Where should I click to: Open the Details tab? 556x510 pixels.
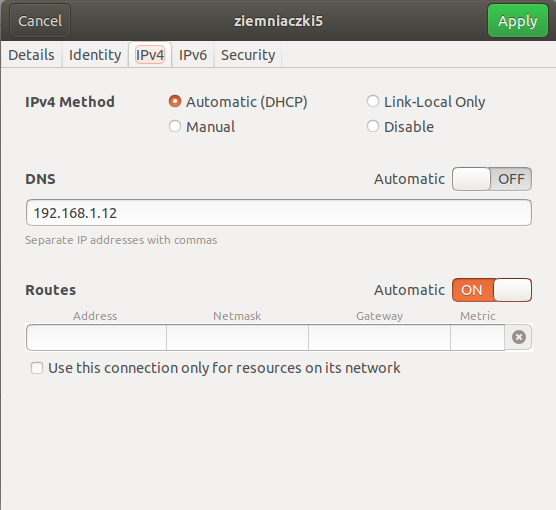tap(31, 55)
